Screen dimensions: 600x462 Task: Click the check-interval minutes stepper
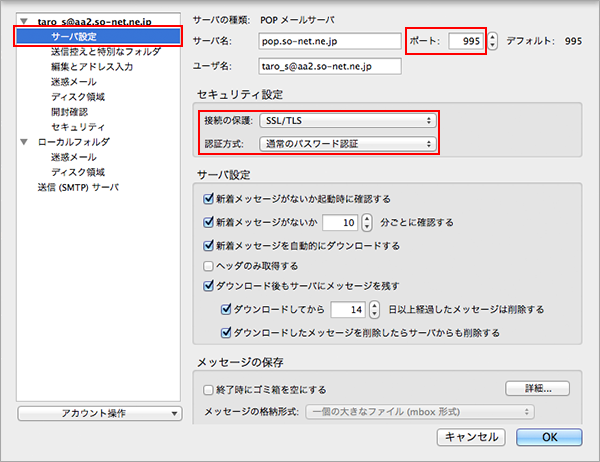[x=366, y=222]
